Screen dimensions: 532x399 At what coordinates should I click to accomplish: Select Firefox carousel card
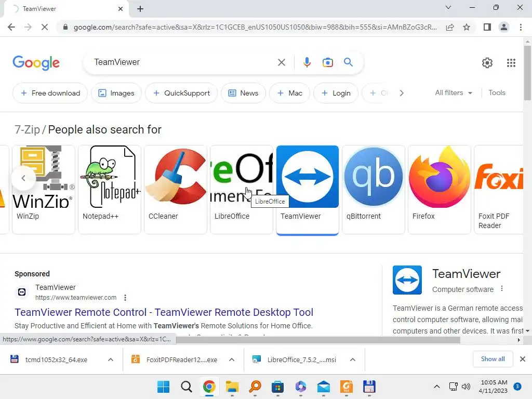(439, 189)
